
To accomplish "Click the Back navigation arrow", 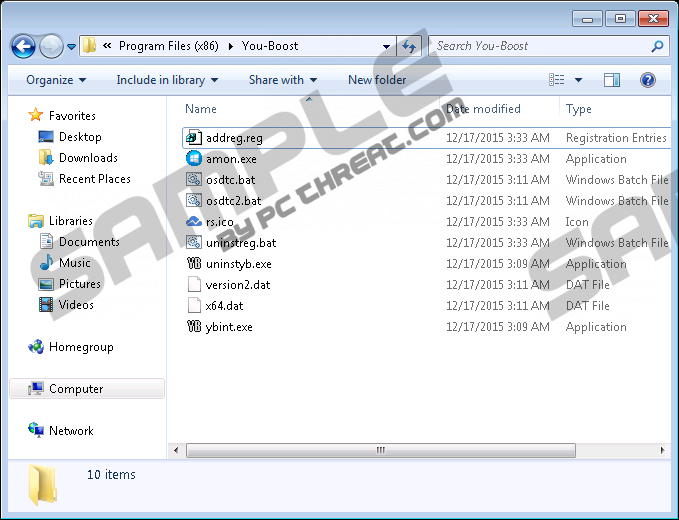I will point(23,46).
